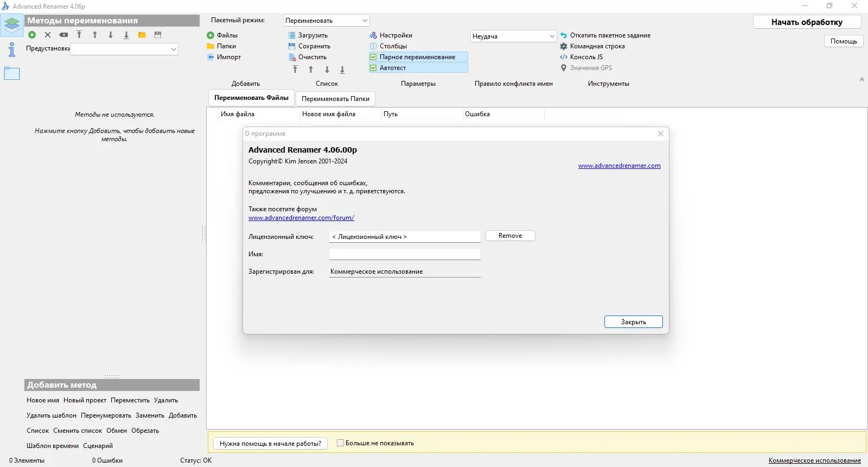Screen dimensions: 868x467
Task: Click the Лицензионный ключ input field
Action: [x=405, y=237]
